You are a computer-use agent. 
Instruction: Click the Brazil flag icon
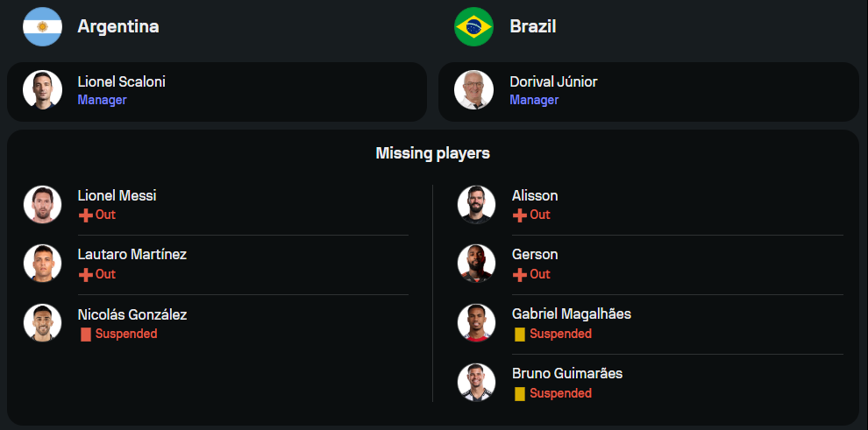[473, 26]
